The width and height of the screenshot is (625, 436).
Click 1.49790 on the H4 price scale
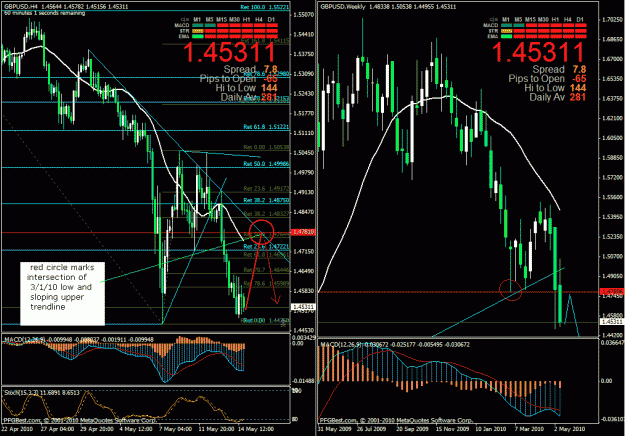pos(303,173)
